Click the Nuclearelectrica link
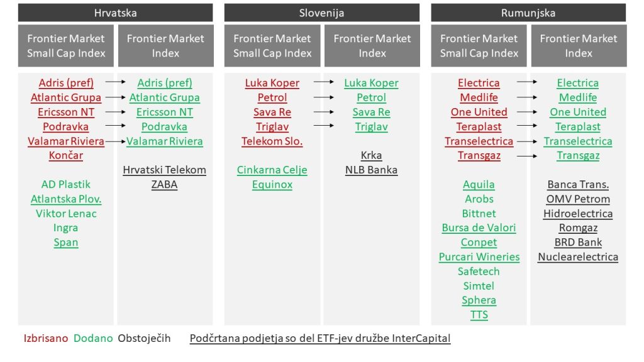The image size is (644, 362). pos(578,256)
